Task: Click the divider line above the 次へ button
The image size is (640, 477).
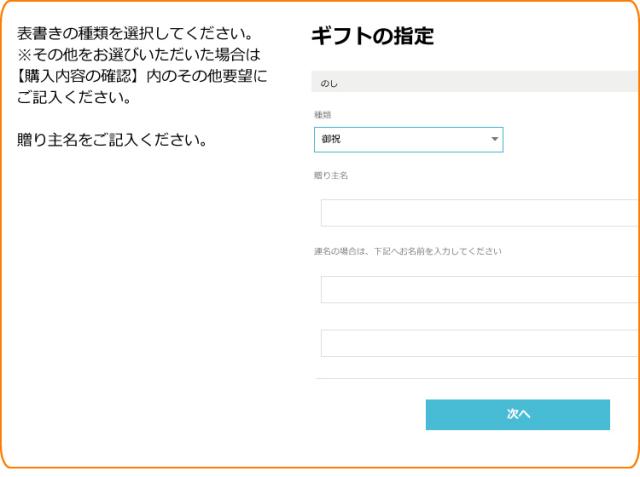Action: pyautogui.click(x=476, y=379)
